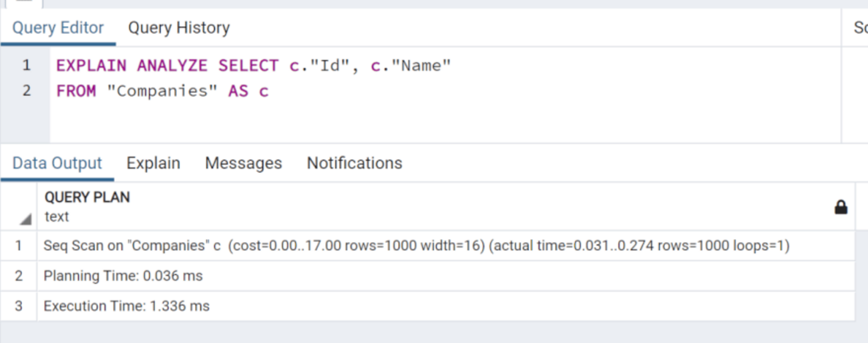
Task: Select result row number 1 header
Action: [19, 246]
